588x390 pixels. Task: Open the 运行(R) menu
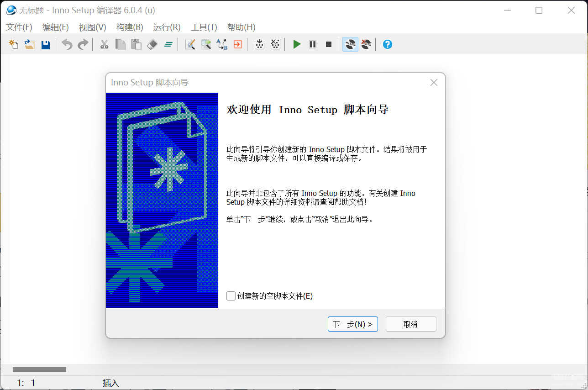[167, 27]
